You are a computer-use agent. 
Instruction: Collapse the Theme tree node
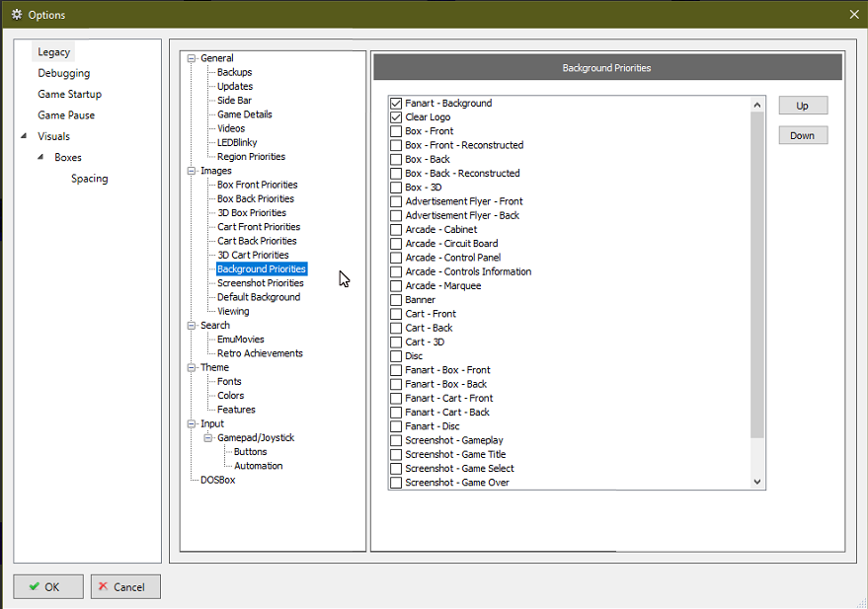pos(192,367)
